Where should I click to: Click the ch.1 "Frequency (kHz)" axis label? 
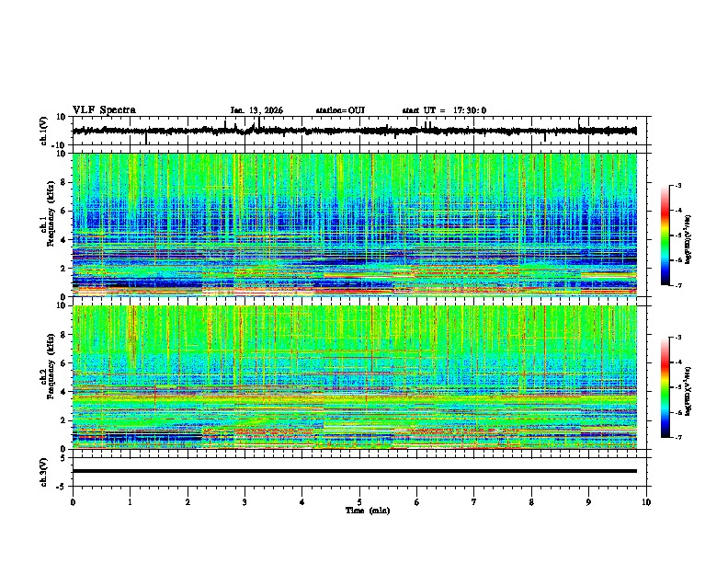[51, 215]
